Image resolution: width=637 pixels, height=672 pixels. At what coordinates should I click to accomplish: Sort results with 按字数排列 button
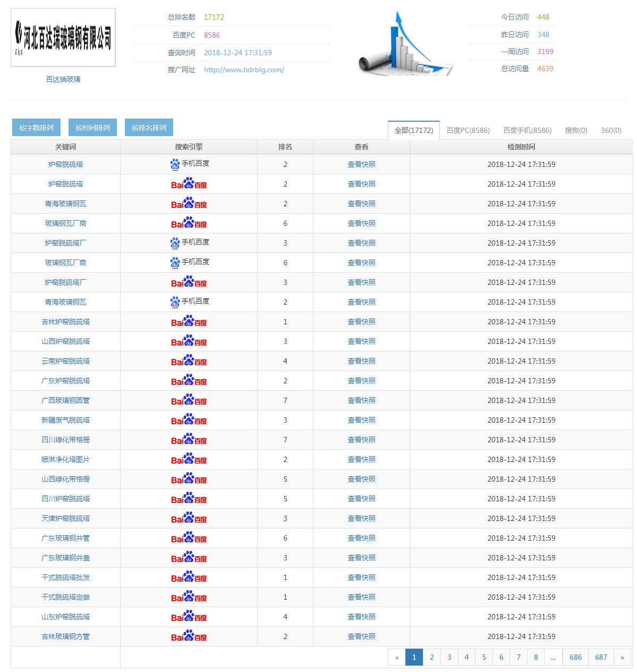pyautogui.click(x=36, y=128)
